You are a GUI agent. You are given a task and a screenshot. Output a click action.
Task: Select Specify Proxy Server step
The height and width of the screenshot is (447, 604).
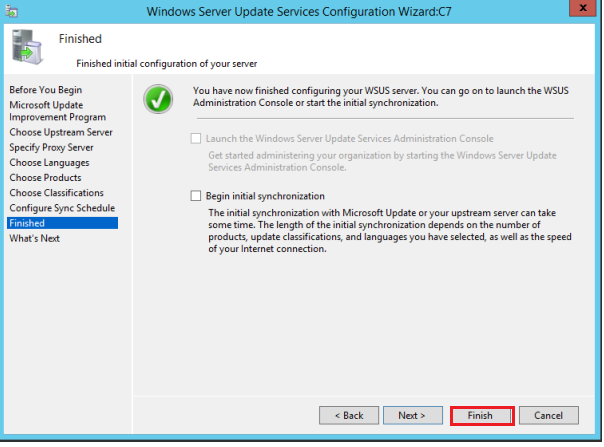(x=51, y=148)
